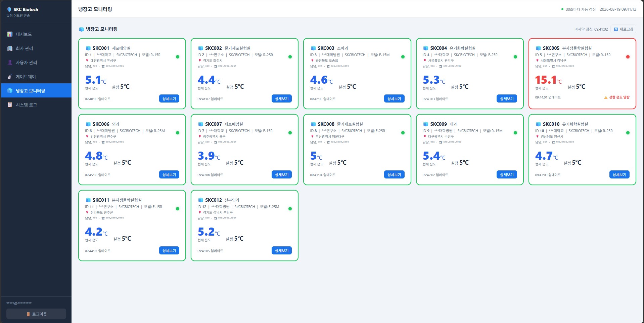The width and height of the screenshot is (644, 323).
Task: Click the masked email at sidebar bottom
Action: [19, 304]
